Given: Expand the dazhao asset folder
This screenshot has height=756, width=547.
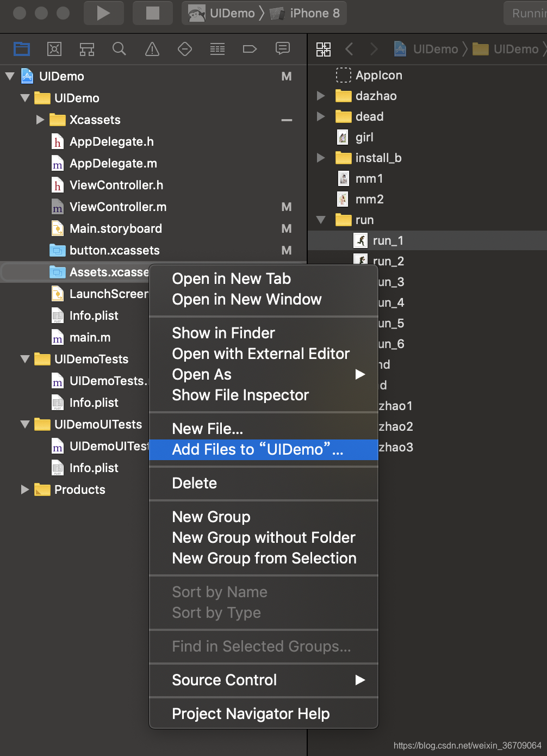Looking at the screenshot, I should click(x=321, y=96).
